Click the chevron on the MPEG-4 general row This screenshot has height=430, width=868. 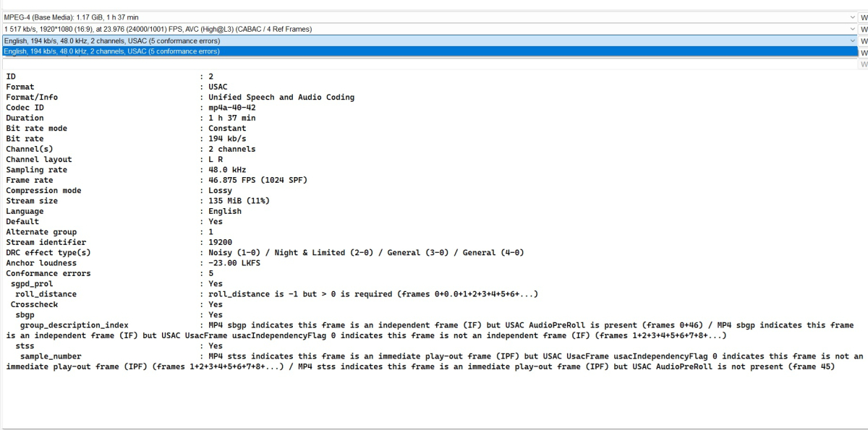point(852,17)
